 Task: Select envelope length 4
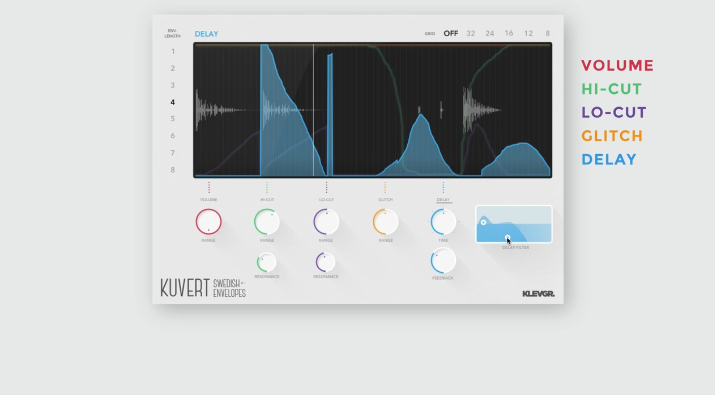[x=172, y=102]
